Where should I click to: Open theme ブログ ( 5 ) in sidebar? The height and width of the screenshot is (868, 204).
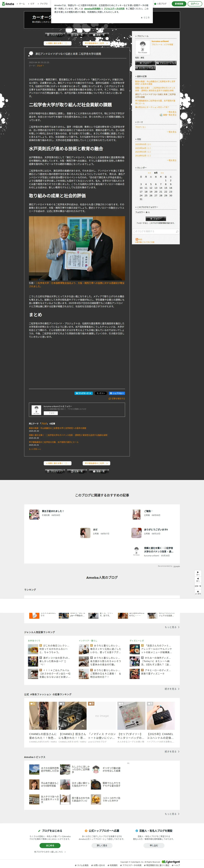pyautogui.click(x=140, y=127)
